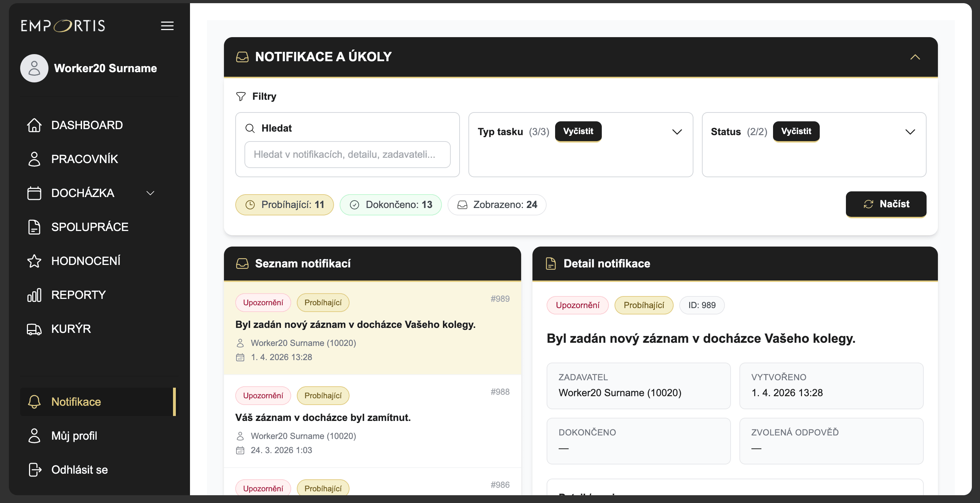Screen dimensions: 980x503
Task: Click the Pracovník person icon
Action: click(x=34, y=159)
